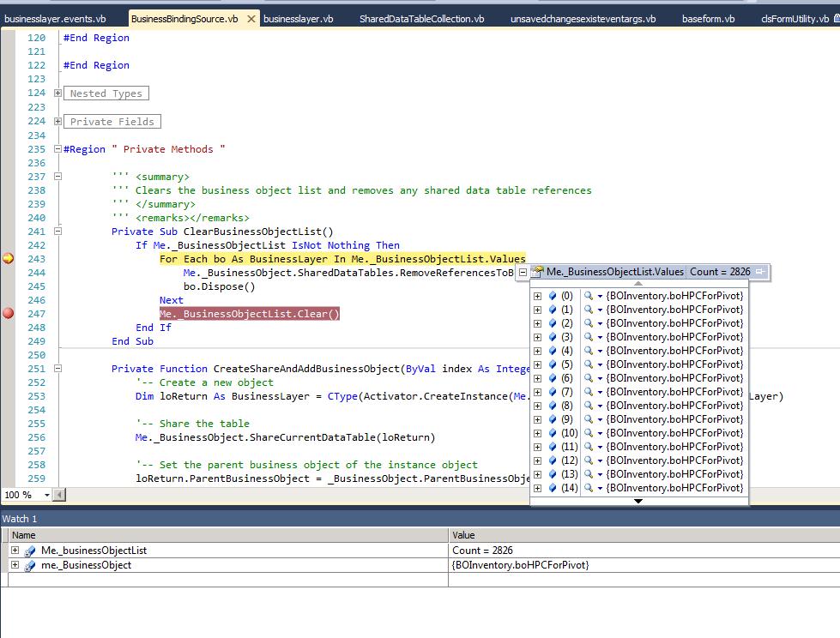
Task: Switch to businesslayer.events.vb tab
Action: click(x=56, y=19)
